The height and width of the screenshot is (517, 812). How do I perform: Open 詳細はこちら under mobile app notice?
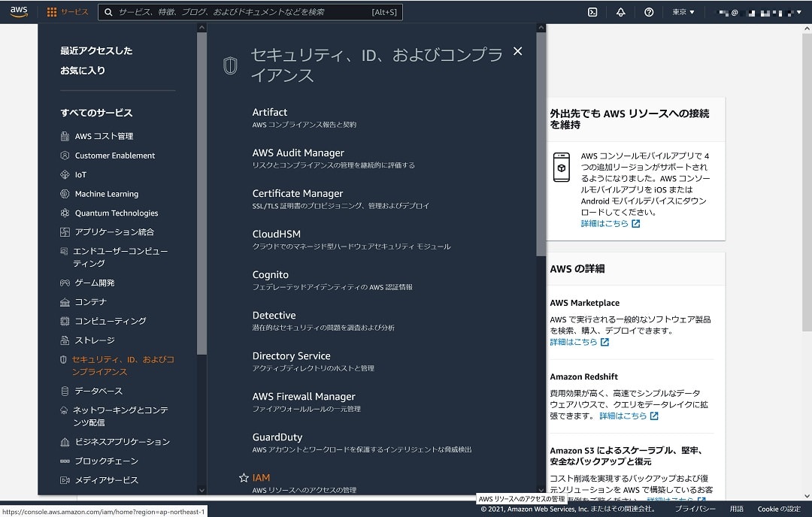point(610,224)
